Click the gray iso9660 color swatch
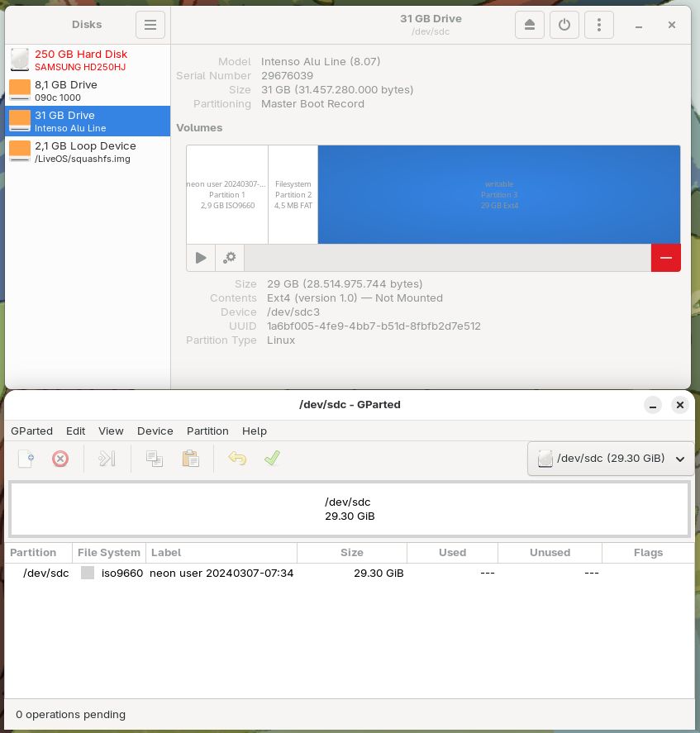 pyautogui.click(x=88, y=574)
